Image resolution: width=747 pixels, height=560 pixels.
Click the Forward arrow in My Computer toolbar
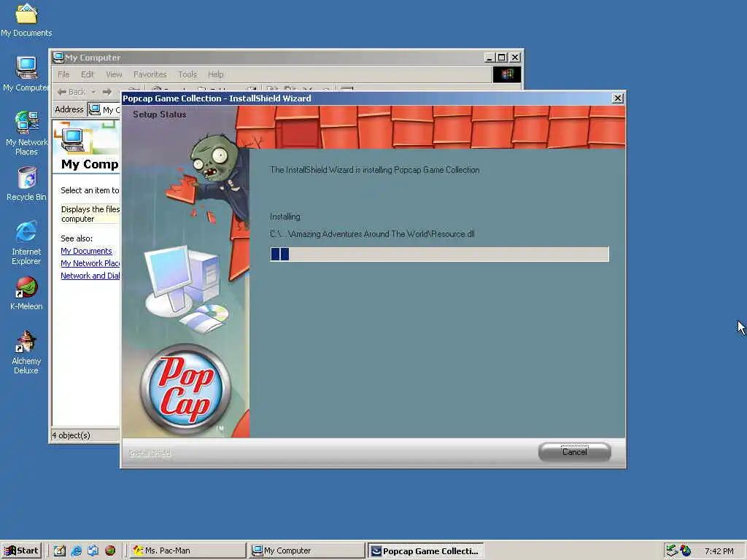(x=107, y=92)
